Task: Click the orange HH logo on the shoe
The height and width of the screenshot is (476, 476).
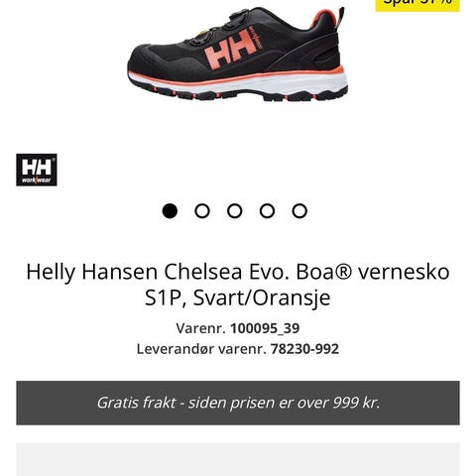Action: 230,49
